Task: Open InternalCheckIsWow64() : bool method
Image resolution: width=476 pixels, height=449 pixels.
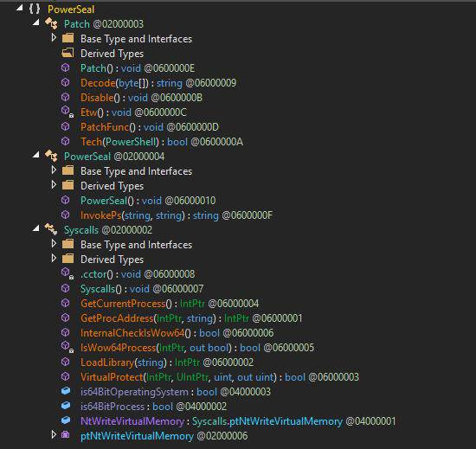Action: click(177, 333)
